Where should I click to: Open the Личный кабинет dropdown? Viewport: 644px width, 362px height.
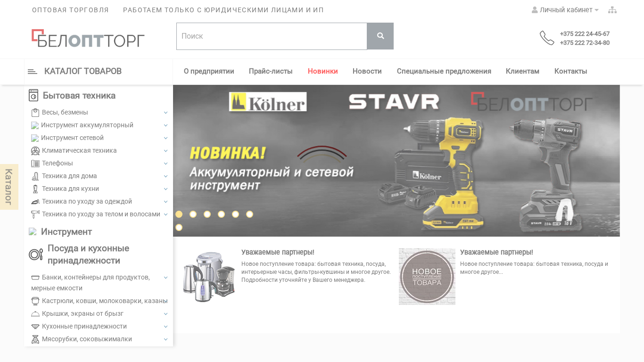pos(565,10)
